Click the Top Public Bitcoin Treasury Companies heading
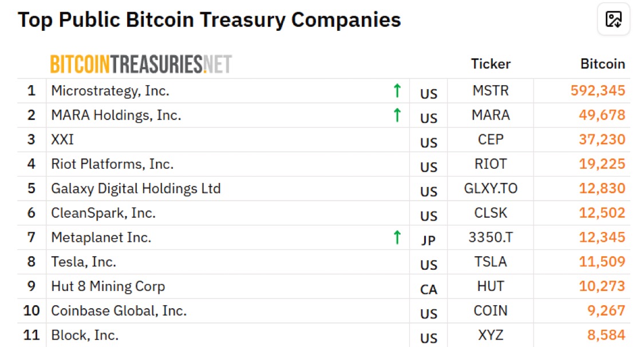The width and height of the screenshot is (644, 347). (x=210, y=20)
